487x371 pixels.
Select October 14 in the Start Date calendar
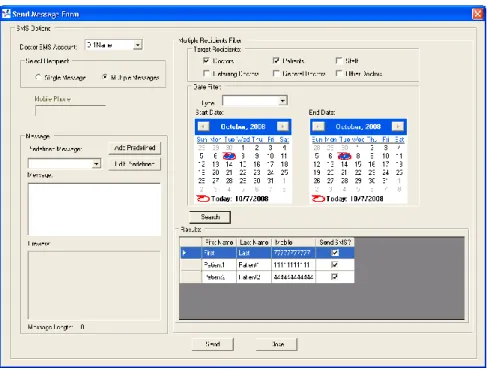229,164
